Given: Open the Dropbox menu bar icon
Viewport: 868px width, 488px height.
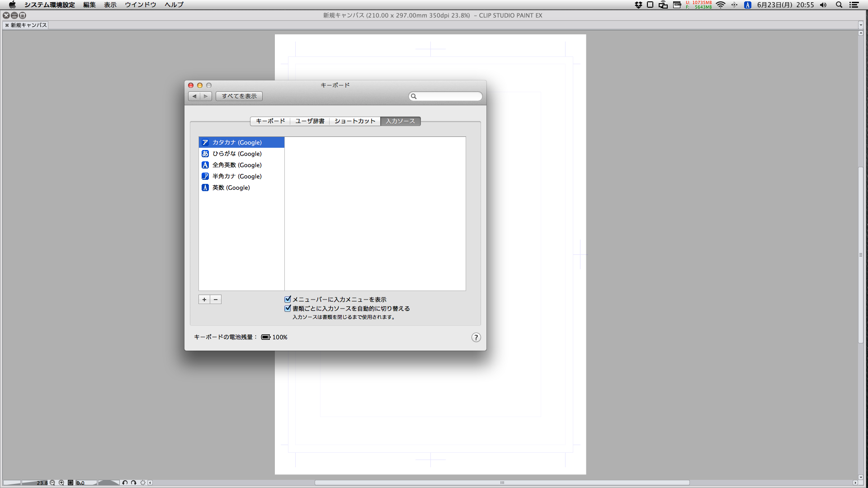Looking at the screenshot, I should 638,5.
